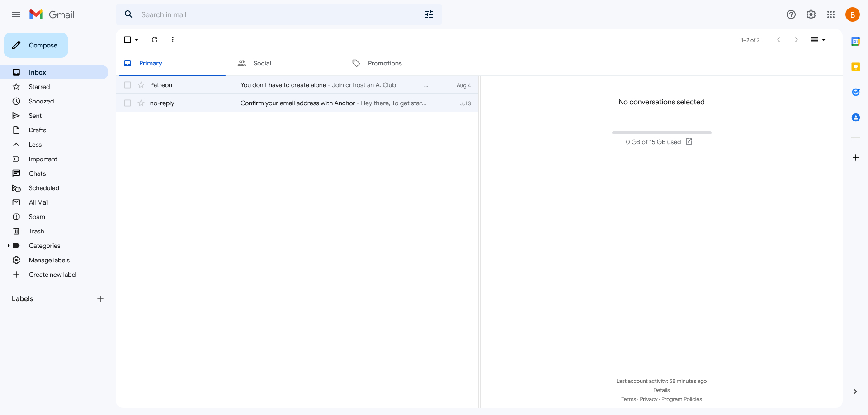Image resolution: width=868 pixels, height=415 pixels.
Task: Star the Patreon email
Action: 141,85
